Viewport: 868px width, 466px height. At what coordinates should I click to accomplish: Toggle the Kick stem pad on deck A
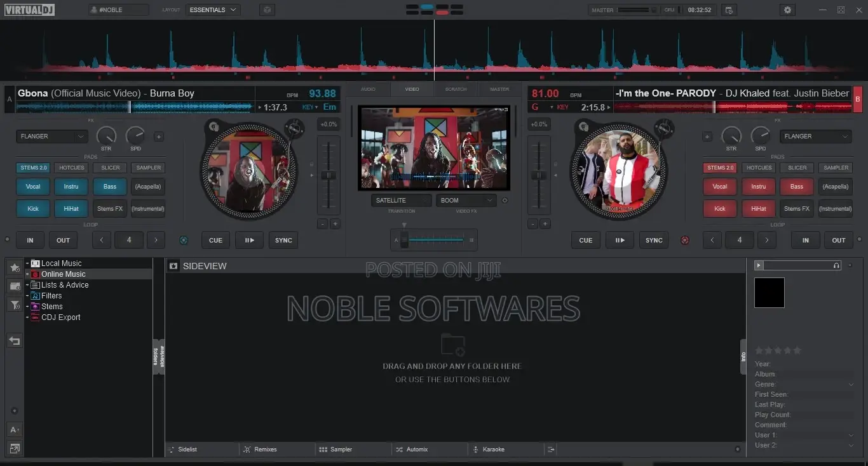coord(33,208)
